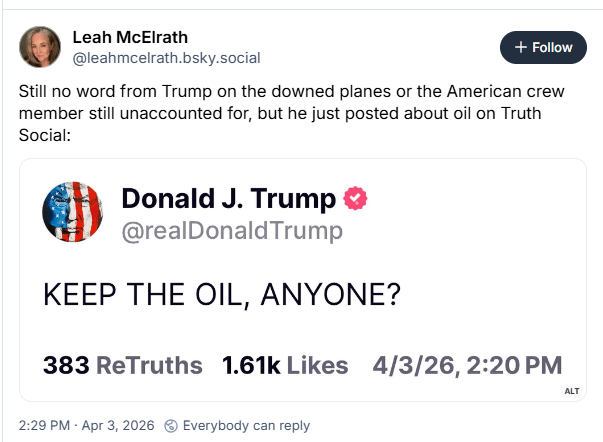Click the KEEP THE OIL, ANYONE? text
Image resolution: width=603 pixels, height=442 pixels.
(x=222, y=297)
